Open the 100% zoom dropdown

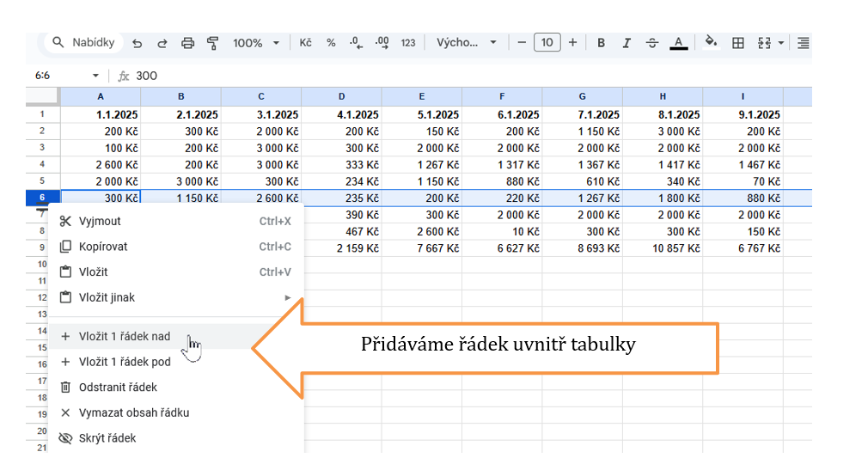(256, 43)
